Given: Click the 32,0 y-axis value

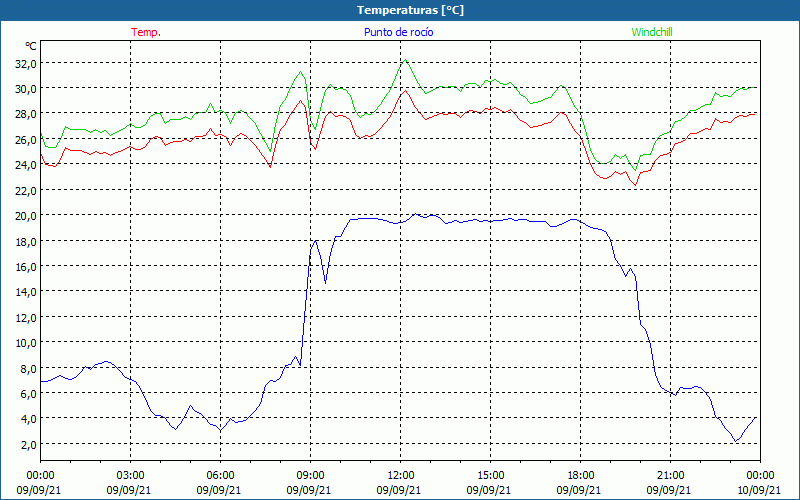Looking at the screenshot, I should (x=26, y=64).
